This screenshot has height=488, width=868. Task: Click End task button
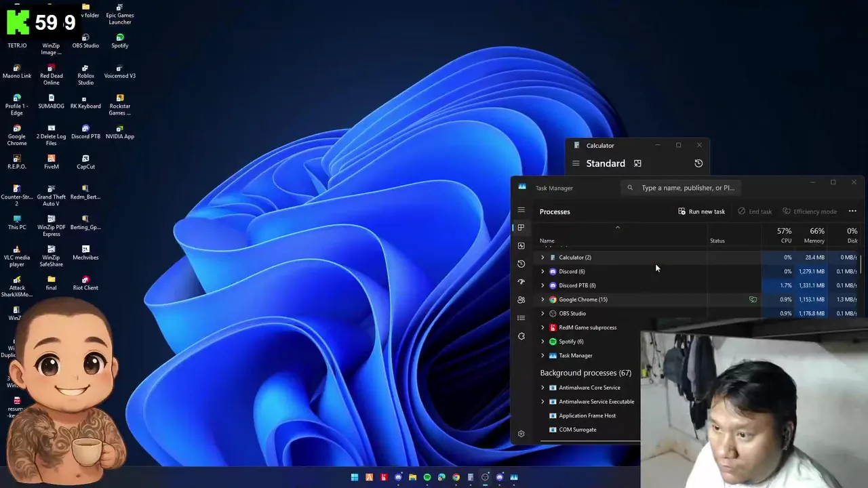pyautogui.click(x=754, y=211)
